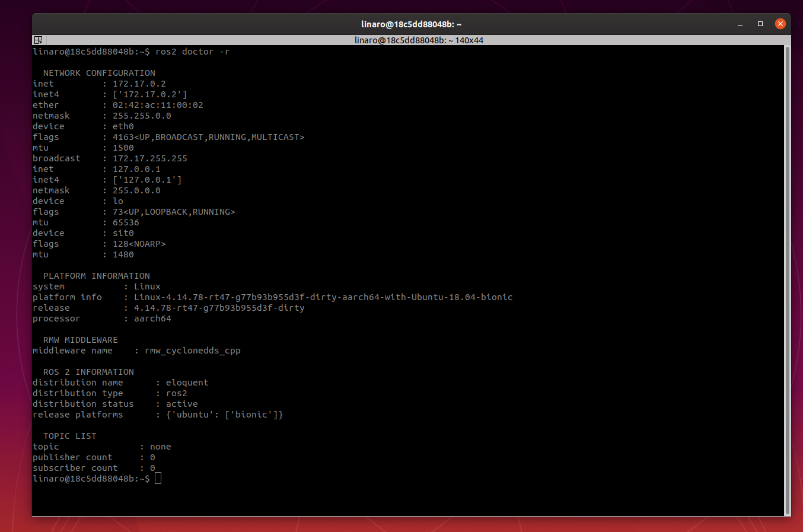Click the distribution name value eloquent
Screen dimensions: 803x532
(187, 383)
